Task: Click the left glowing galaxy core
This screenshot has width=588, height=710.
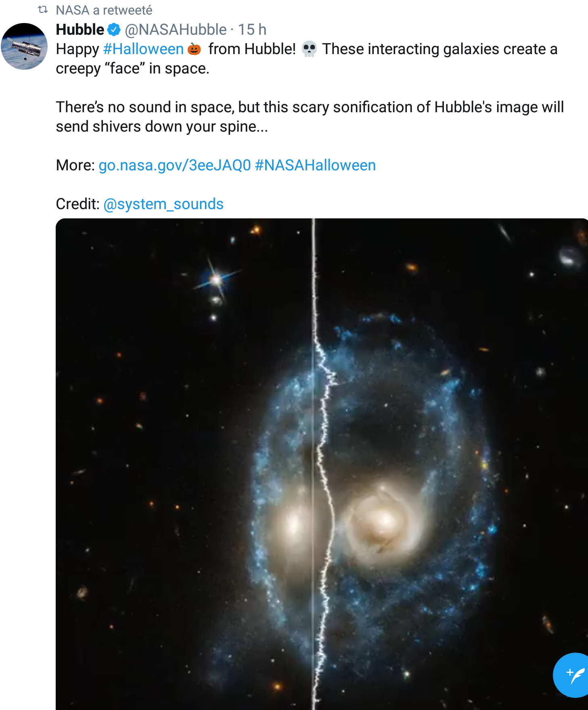Action: [x=293, y=523]
